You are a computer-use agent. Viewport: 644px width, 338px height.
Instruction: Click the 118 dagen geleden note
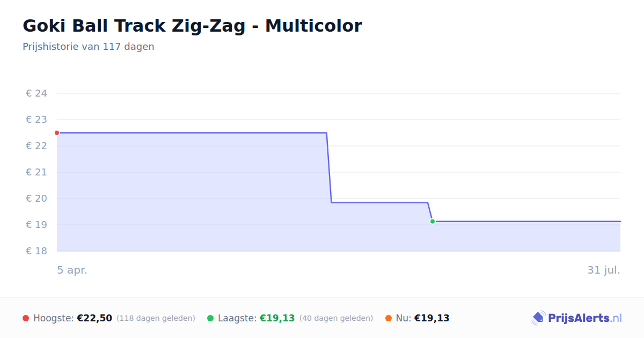coord(156,318)
